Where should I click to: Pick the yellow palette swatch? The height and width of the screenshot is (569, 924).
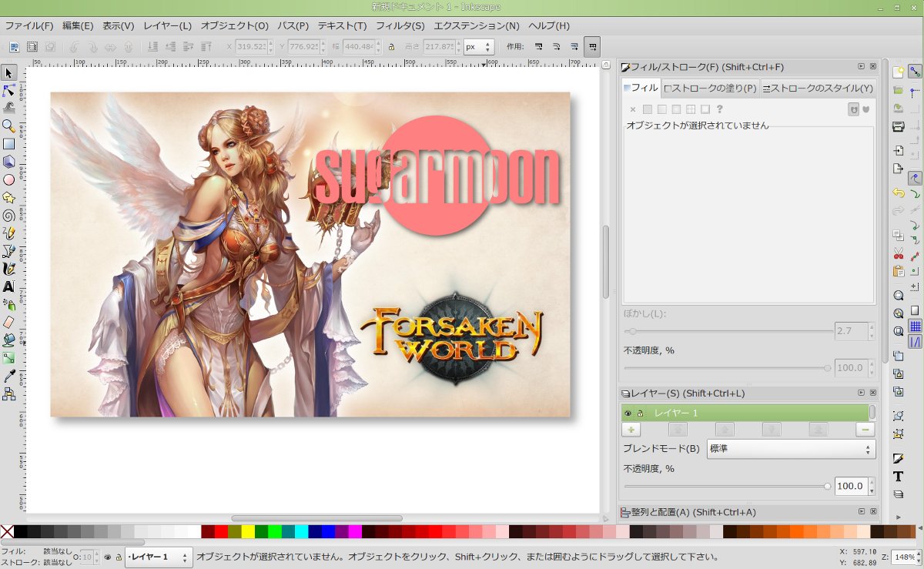(248, 531)
